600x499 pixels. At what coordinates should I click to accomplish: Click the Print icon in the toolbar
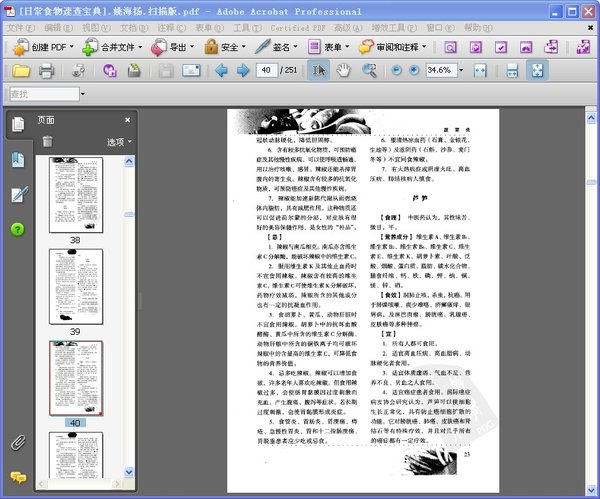(x=44, y=70)
